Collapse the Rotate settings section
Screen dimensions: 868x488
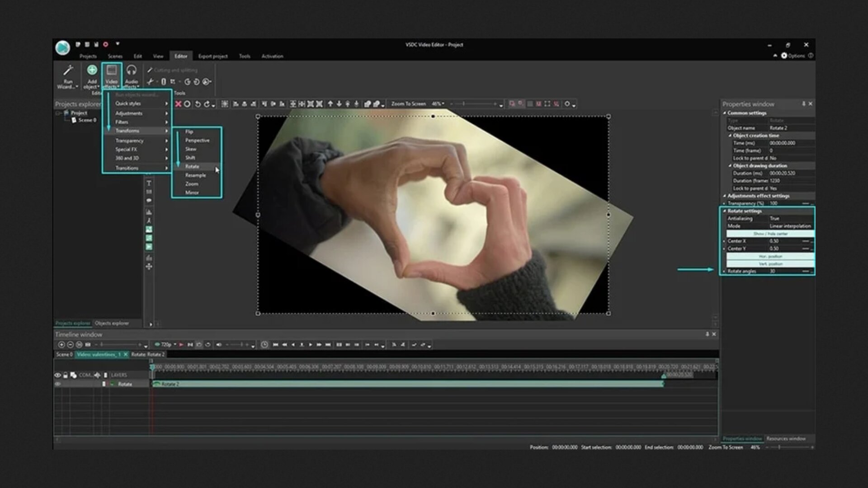[x=725, y=211]
